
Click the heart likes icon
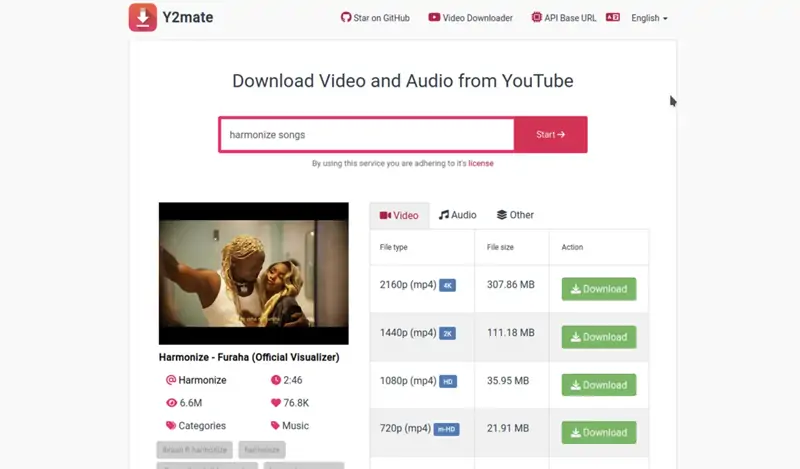[276, 403]
